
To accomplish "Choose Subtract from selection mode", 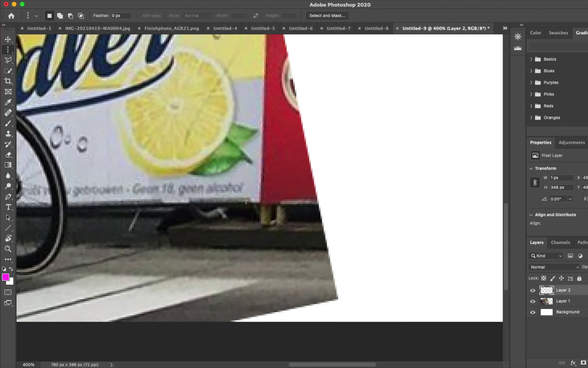I will (70, 16).
